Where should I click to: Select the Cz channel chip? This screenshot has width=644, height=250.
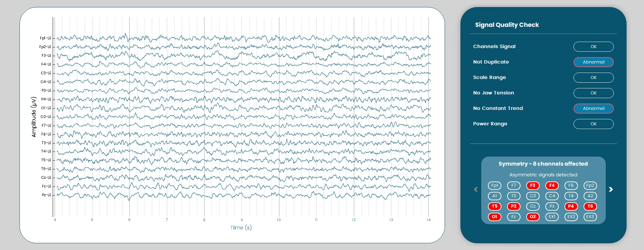(533, 206)
